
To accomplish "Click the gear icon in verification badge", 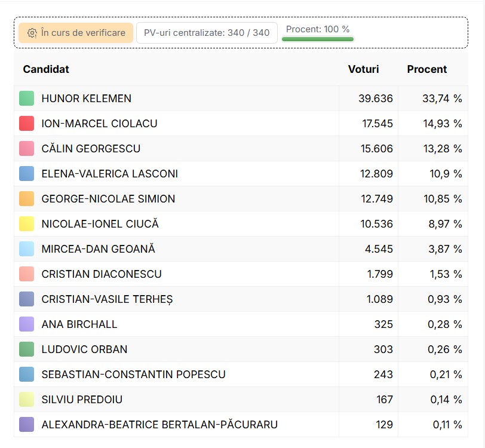I will [x=32, y=33].
